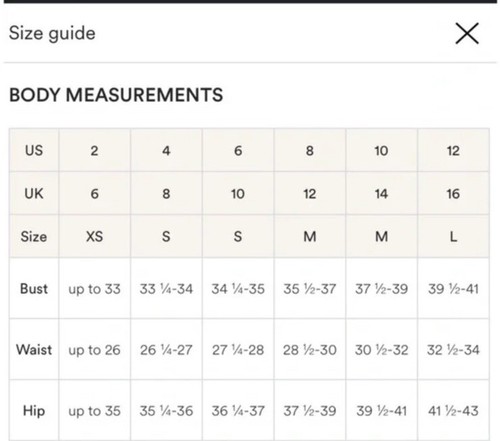Select hip range 41 ½-43

pyautogui.click(x=453, y=411)
